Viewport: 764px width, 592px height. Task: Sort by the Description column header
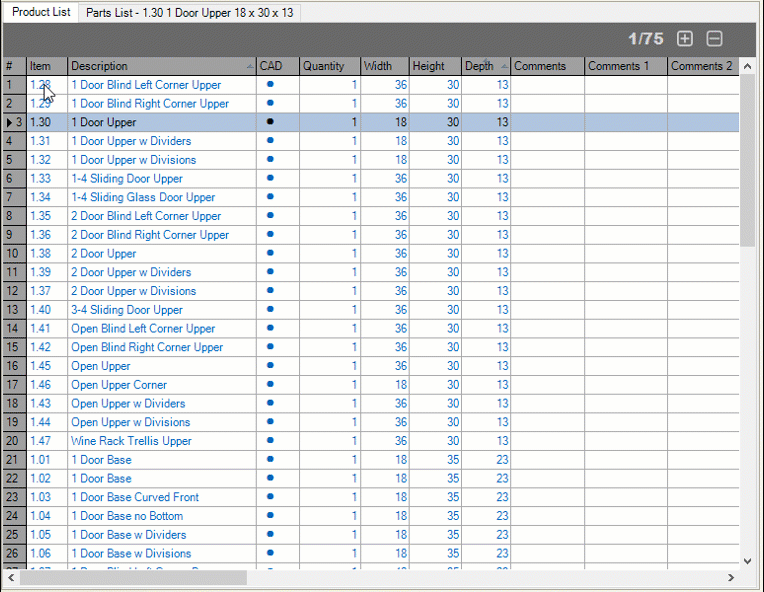click(x=162, y=66)
